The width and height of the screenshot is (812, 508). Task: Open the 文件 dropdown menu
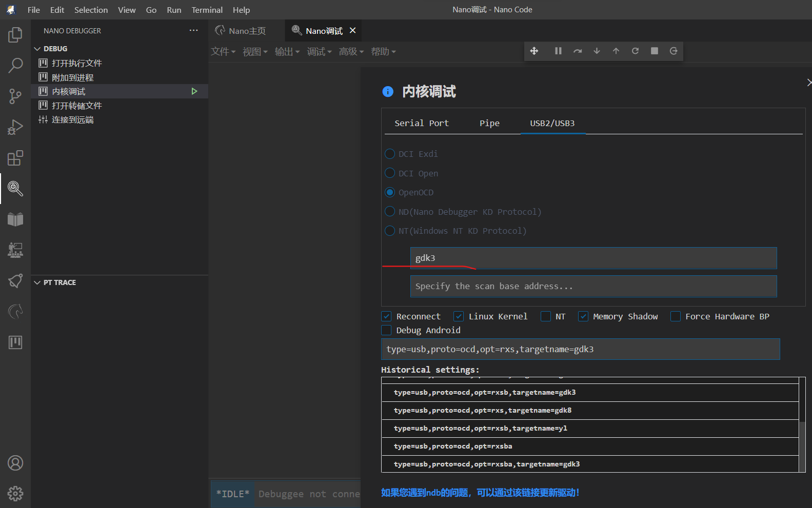(x=223, y=52)
